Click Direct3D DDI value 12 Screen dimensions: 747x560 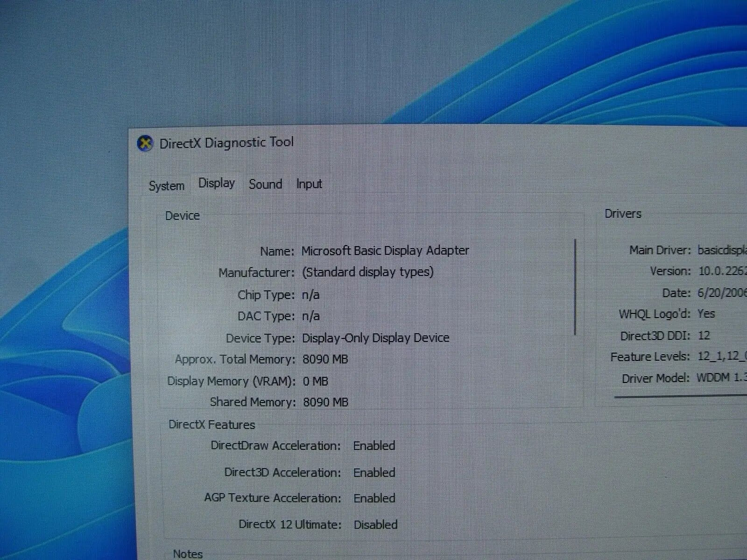click(x=704, y=336)
